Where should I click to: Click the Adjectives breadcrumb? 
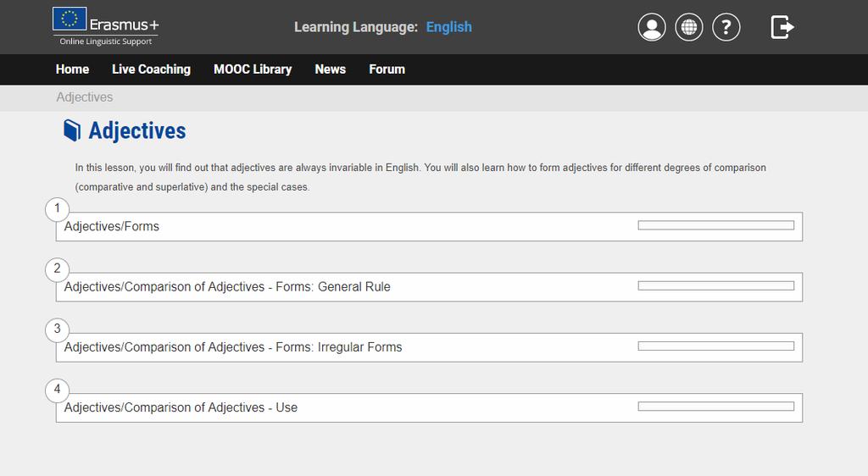[x=85, y=97]
